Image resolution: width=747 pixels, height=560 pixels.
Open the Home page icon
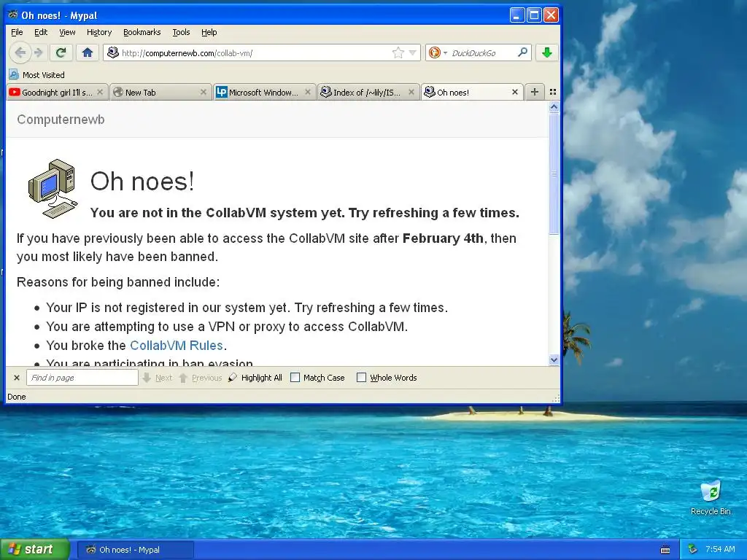click(88, 52)
